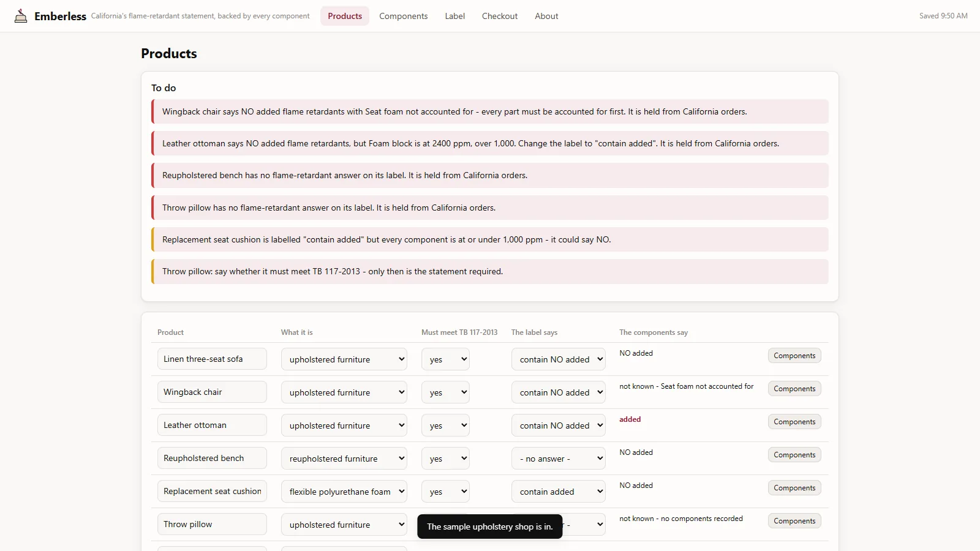Select the Products tab
This screenshot has width=980, height=551.
345,16
